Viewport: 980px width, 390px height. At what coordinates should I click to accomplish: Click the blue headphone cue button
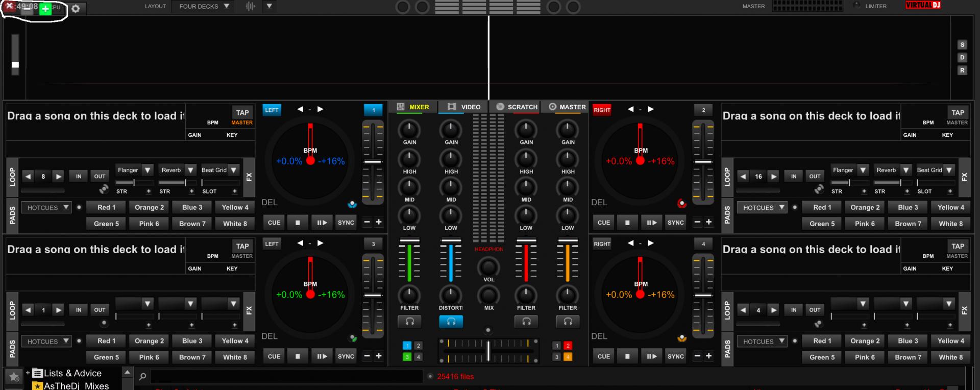coord(451,322)
